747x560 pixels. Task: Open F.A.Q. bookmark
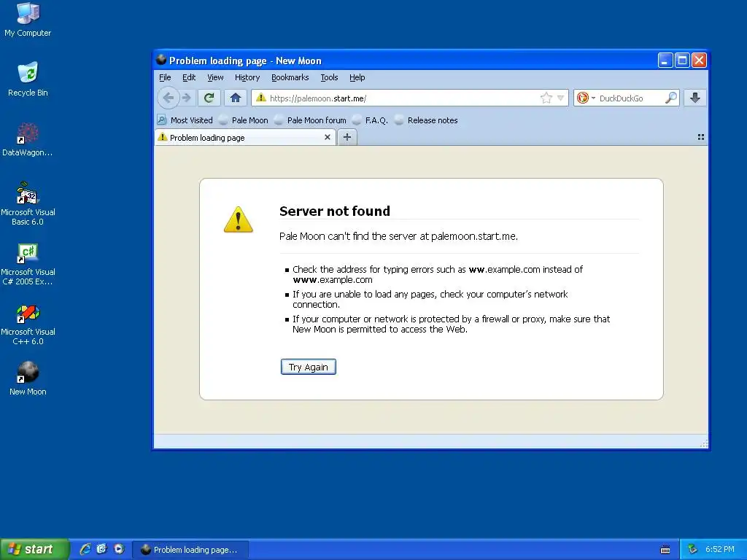coord(370,120)
